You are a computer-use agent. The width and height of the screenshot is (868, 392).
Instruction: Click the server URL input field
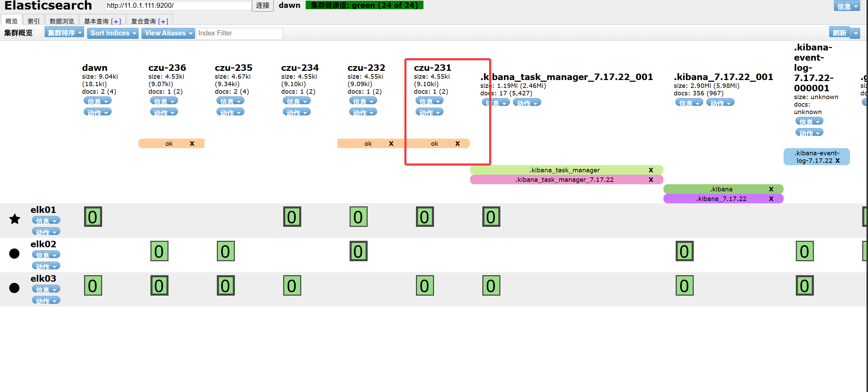178,5
